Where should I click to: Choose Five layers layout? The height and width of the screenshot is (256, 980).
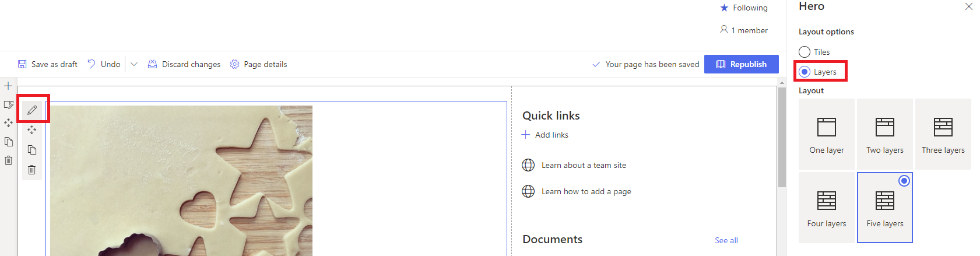tap(885, 208)
